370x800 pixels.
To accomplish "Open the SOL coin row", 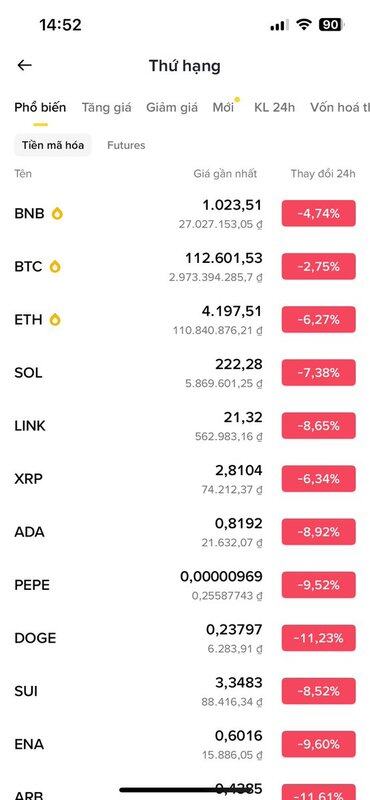I will point(185,373).
